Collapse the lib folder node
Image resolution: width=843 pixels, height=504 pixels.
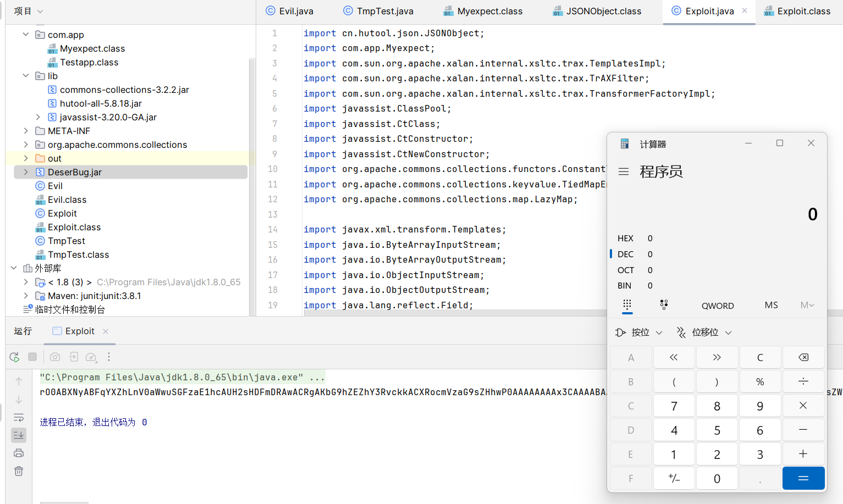tap(26, 75)
